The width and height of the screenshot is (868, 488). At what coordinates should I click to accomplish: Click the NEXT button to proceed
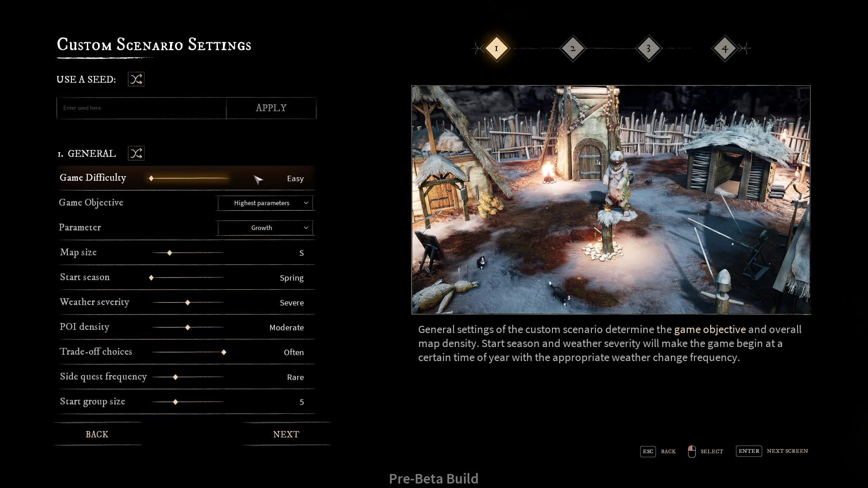285,434
